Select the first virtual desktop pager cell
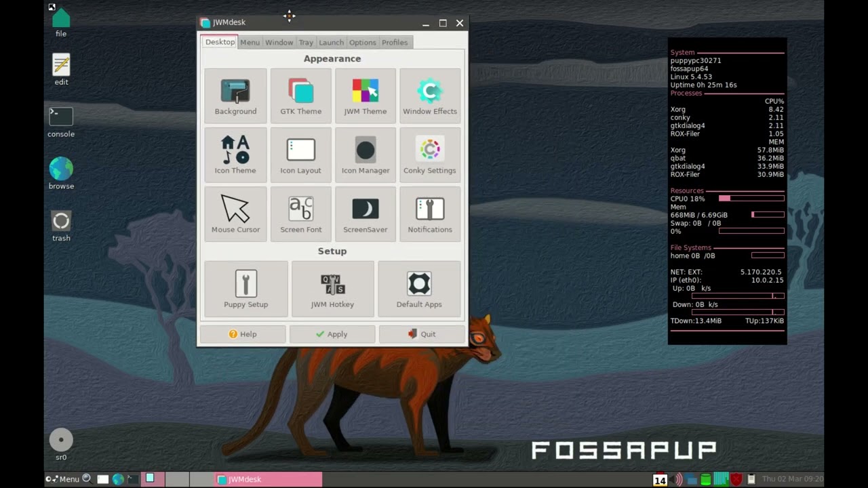Screen dimensions: 868x488 point(153,479)
